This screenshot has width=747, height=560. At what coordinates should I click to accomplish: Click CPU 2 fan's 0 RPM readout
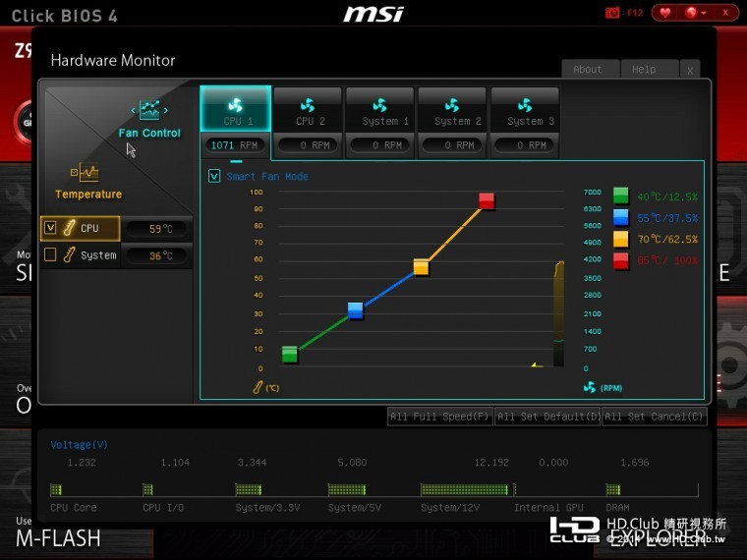(x=308, y=144)
